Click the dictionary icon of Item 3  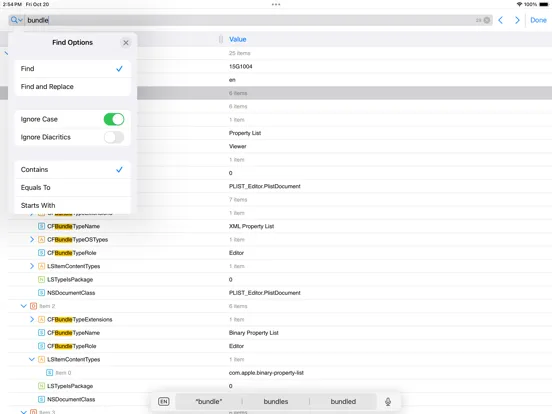33,412
